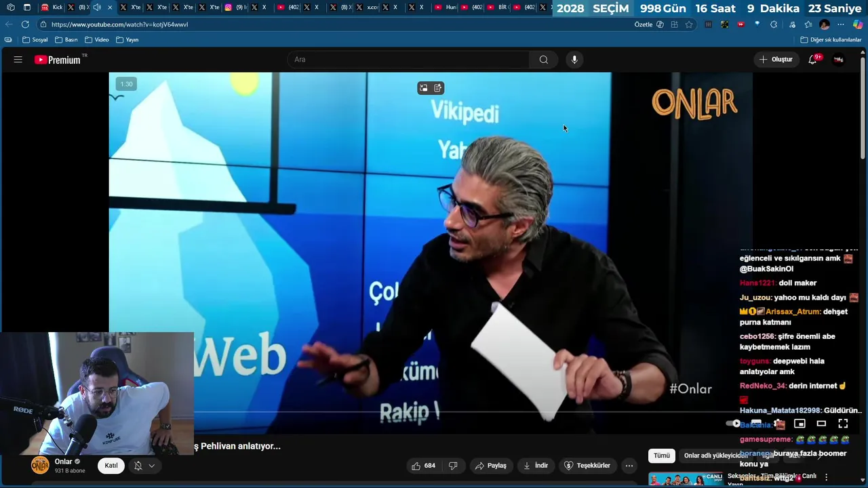This screenshot has width=868, height=488.
Task: Open Diğer sık kullanılanlar folder
Action: click(831, 40)
